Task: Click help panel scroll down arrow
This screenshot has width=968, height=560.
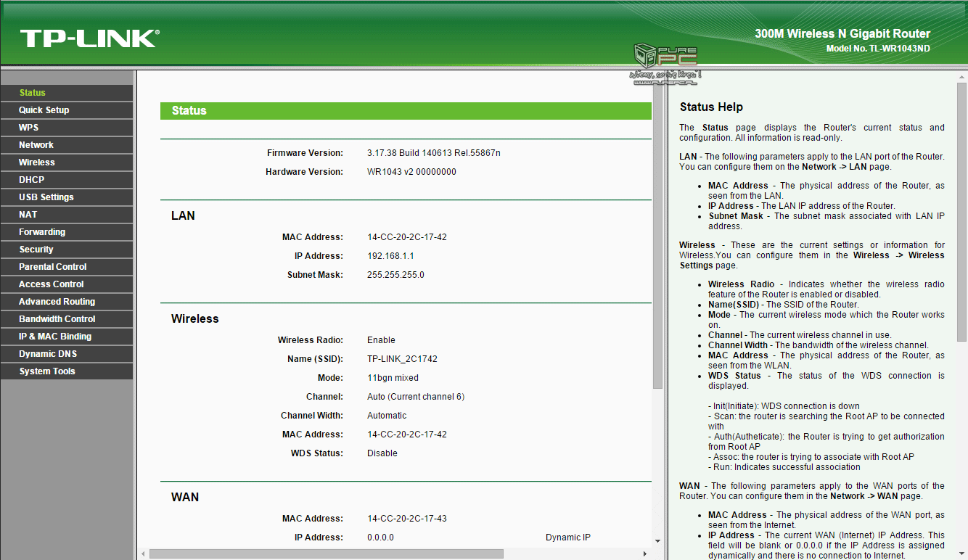Action: click(962, 553)
